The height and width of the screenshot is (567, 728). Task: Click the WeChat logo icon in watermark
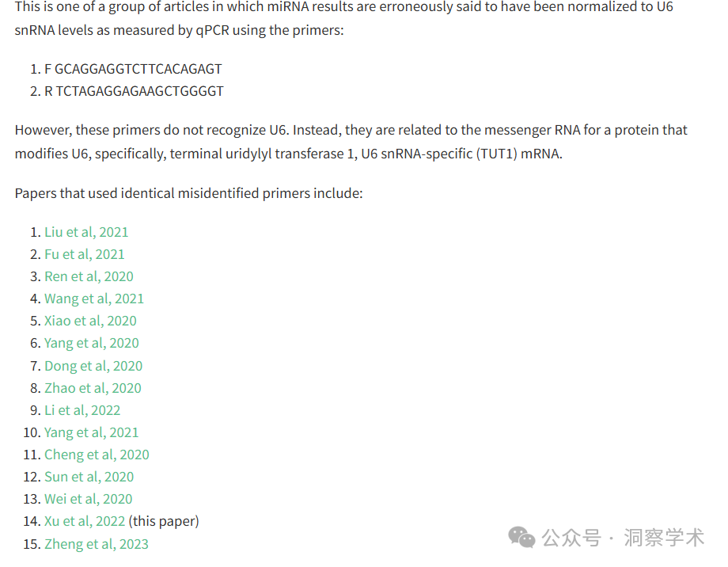pyautogui.click(x=521, y=538)
